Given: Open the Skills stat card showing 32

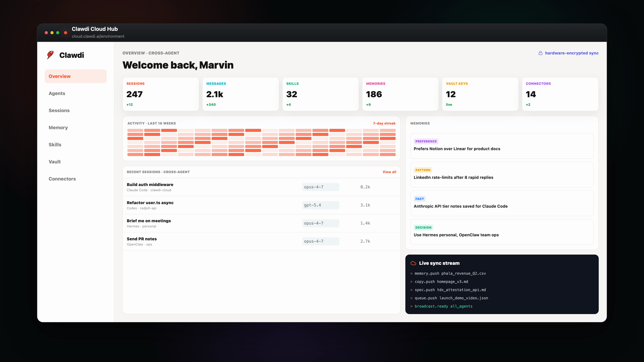Looking at the screenshot, I should pyautogui.click(x=320, y=94).
